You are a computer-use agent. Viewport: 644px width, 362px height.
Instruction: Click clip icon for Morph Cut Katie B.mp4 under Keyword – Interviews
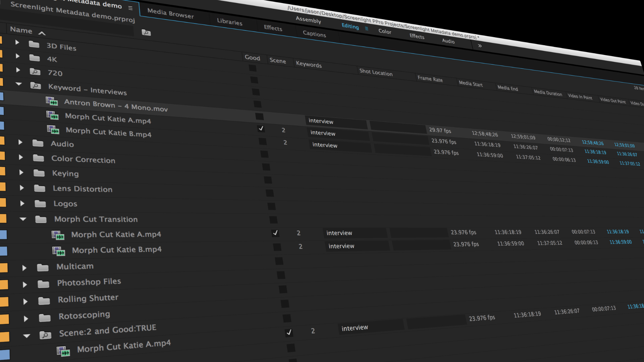[53, 129]
